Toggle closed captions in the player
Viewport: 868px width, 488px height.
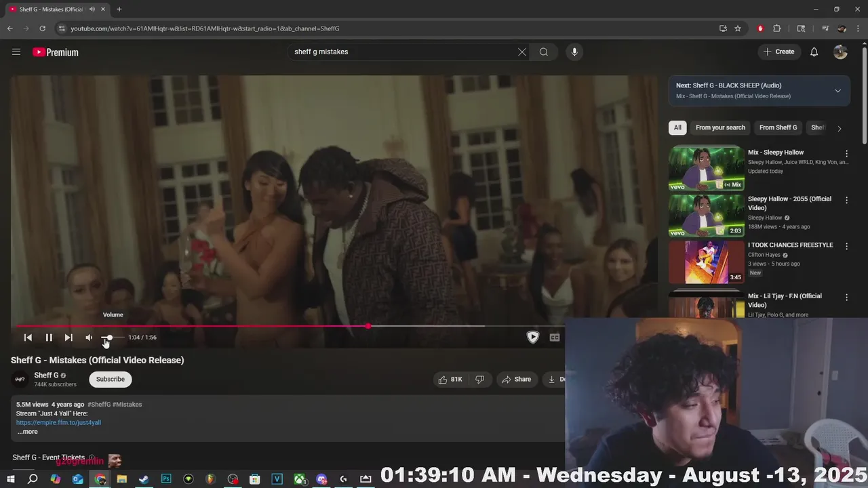coord(554,338)
